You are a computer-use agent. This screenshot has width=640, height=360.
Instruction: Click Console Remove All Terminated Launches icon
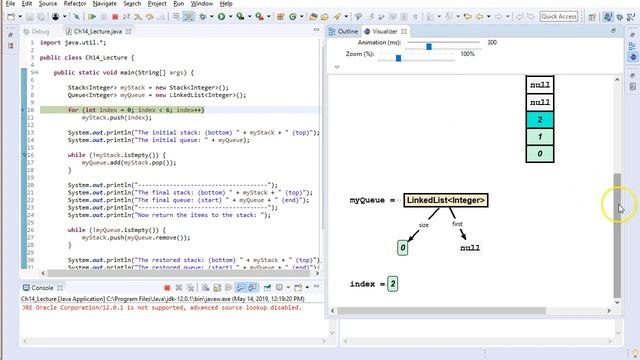click(190, 288)
